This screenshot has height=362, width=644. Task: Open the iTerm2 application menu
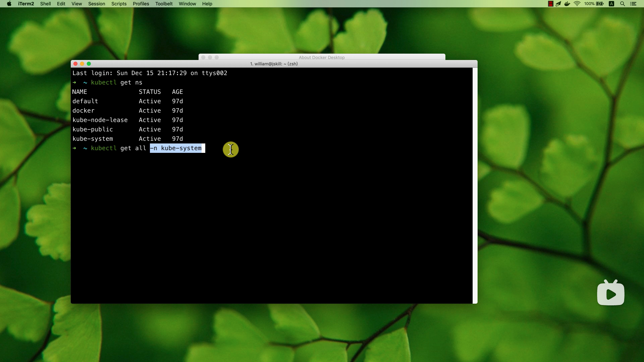tap(26, 4)
